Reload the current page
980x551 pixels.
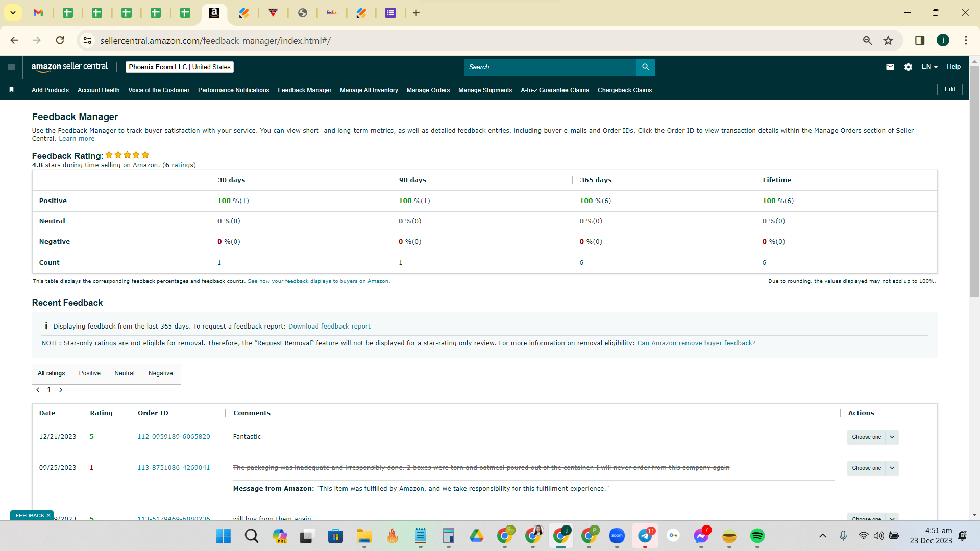pyautogui.click(x=60, y=40)
